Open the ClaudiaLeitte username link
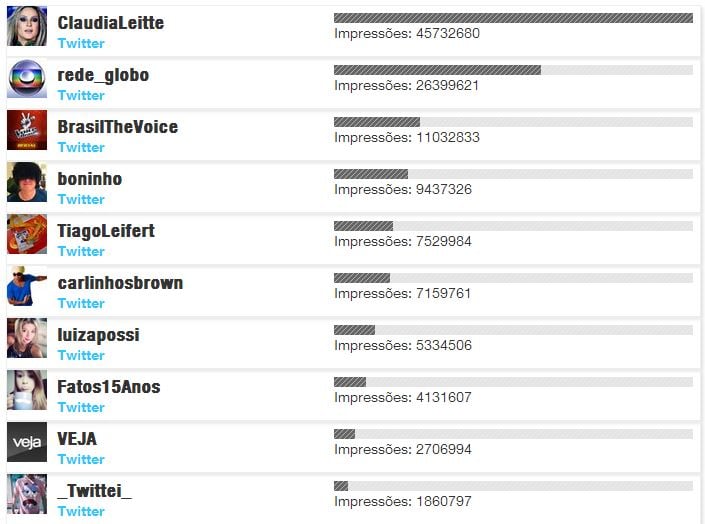This screenshot has height=524, width=705. point(111,23)
